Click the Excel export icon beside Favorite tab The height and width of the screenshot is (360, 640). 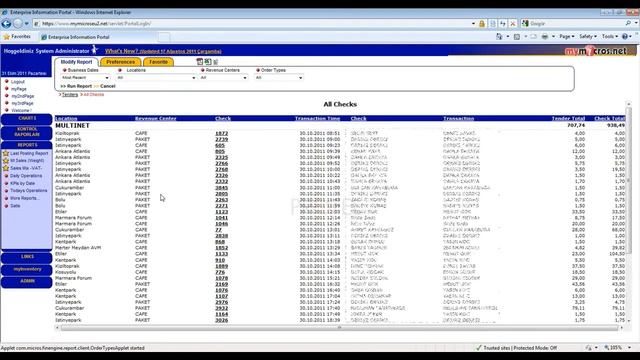point(208,62)
